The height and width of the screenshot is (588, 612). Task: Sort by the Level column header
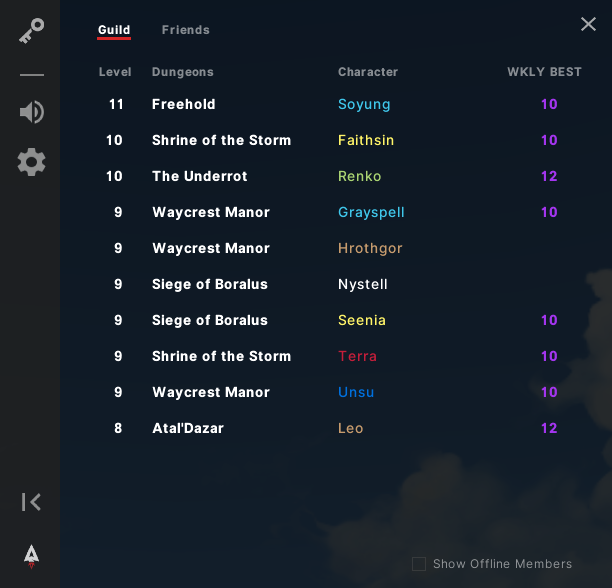(115, 72)
